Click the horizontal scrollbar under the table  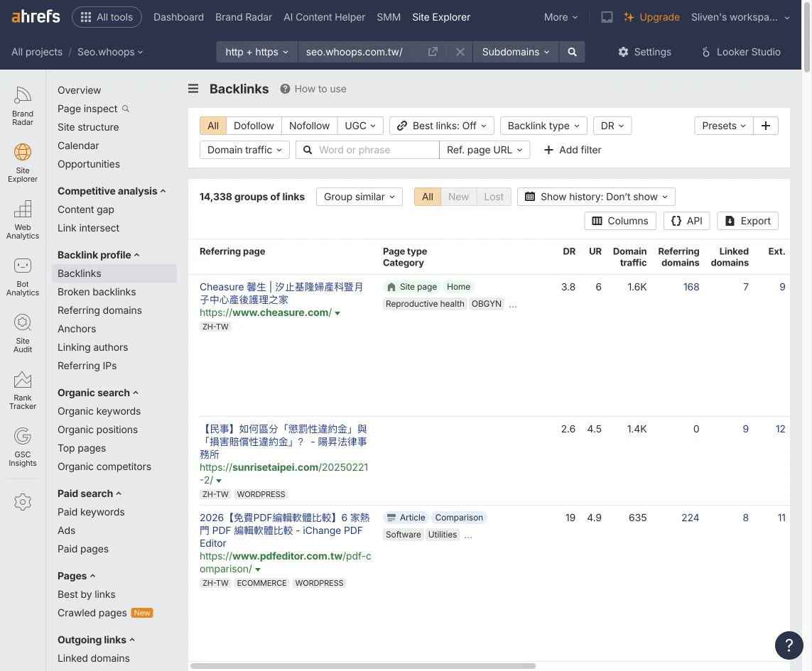click(363, 666)
